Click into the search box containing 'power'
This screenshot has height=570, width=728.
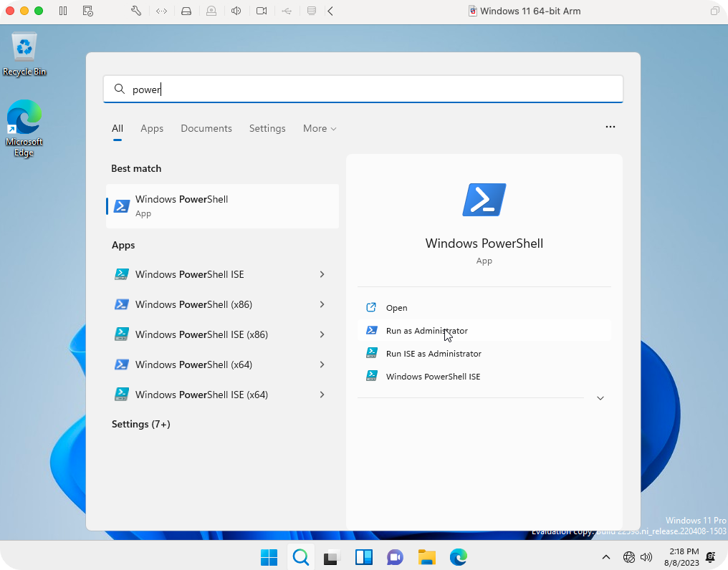[363, 89]
